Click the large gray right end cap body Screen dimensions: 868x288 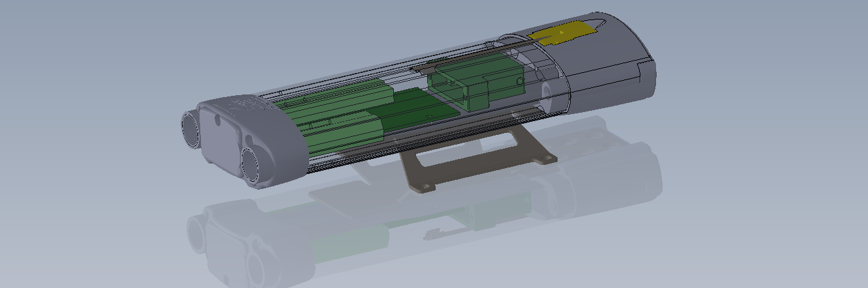coord(613,72)
